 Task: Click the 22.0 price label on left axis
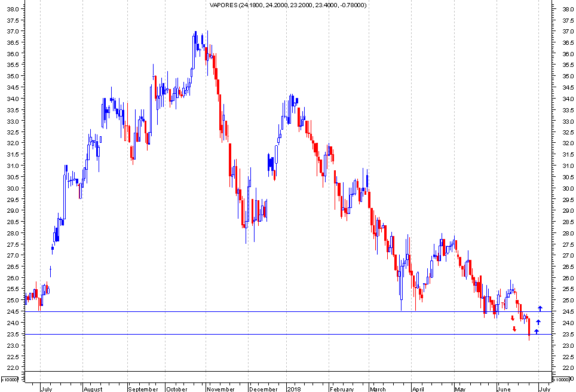[13, 367]
